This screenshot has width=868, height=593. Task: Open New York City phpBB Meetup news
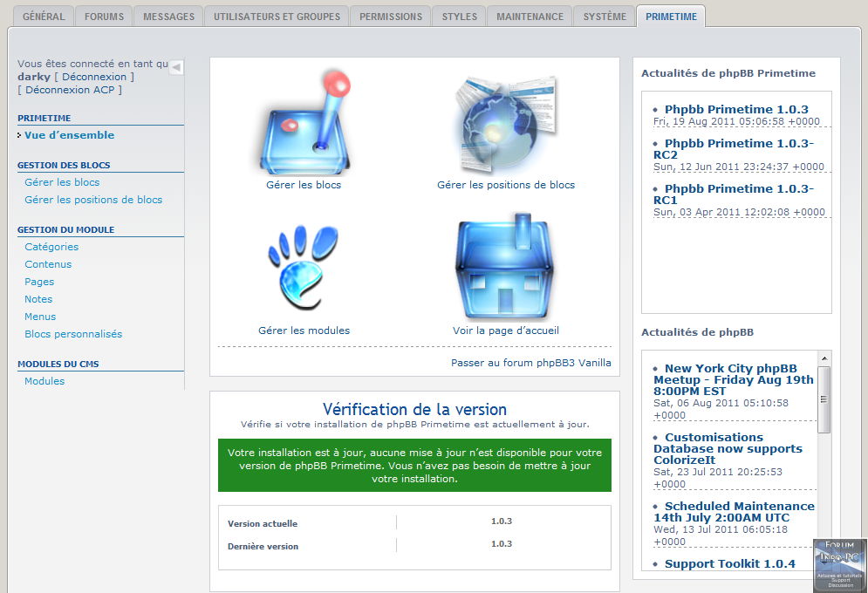[x=734, y=379]
